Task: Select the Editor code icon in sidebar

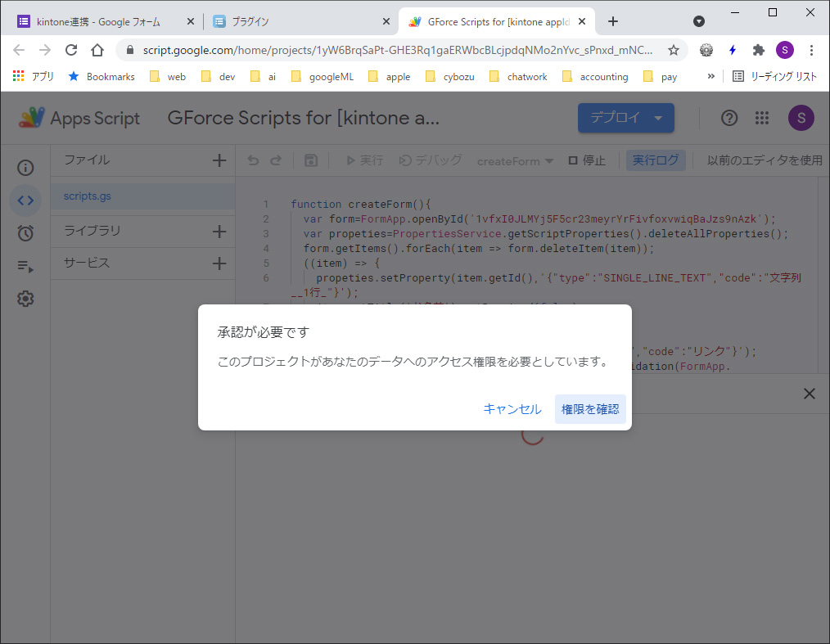Action: point(25,200)
